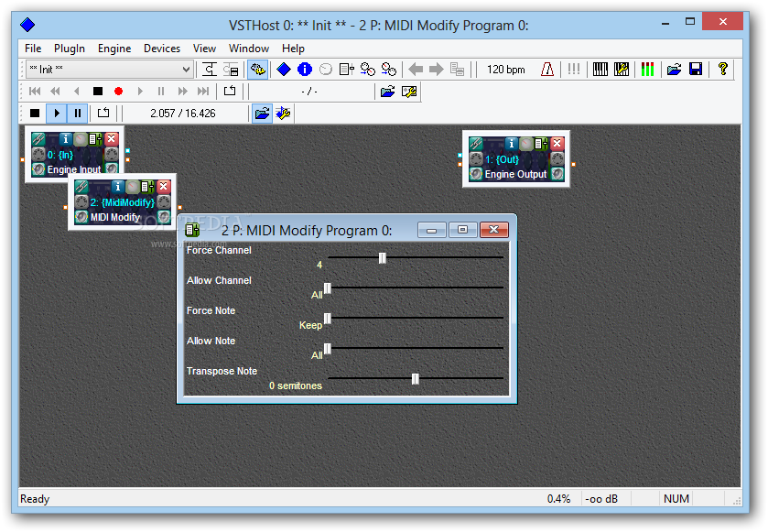Click the 2.057 / 16.426 position display
The height and width of the screenshot is (532, 768).
[183, 114]
